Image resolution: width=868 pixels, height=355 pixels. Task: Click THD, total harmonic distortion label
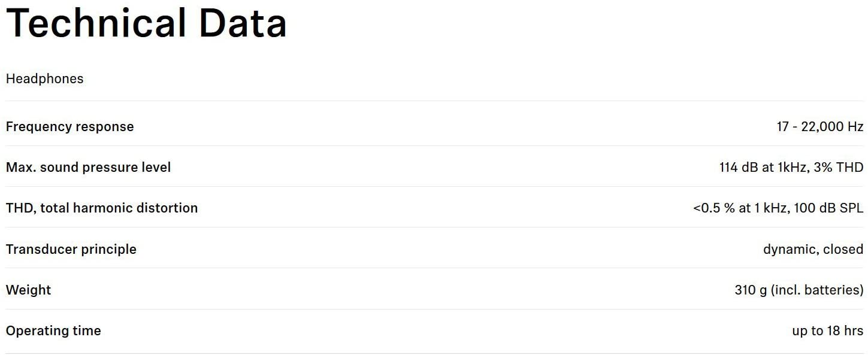pyautogui.click(x=101, y=208)
